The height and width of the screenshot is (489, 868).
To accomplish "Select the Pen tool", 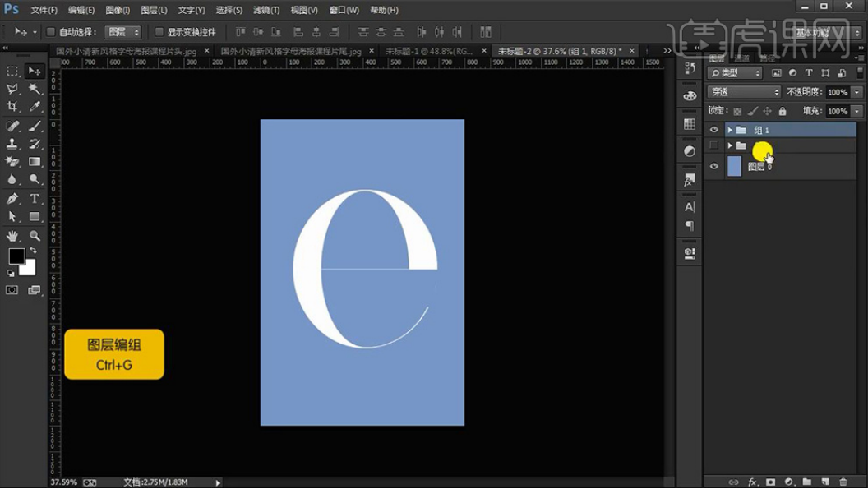I will pos(12,199).
